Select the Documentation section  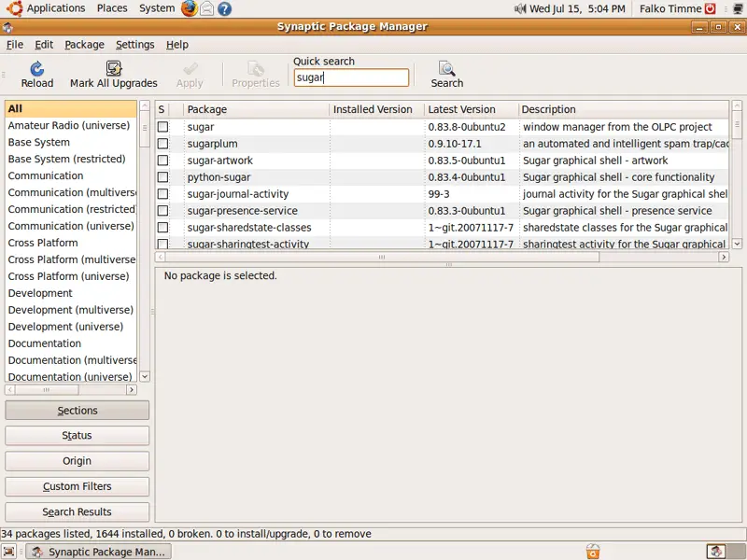(x=71, y=343)
